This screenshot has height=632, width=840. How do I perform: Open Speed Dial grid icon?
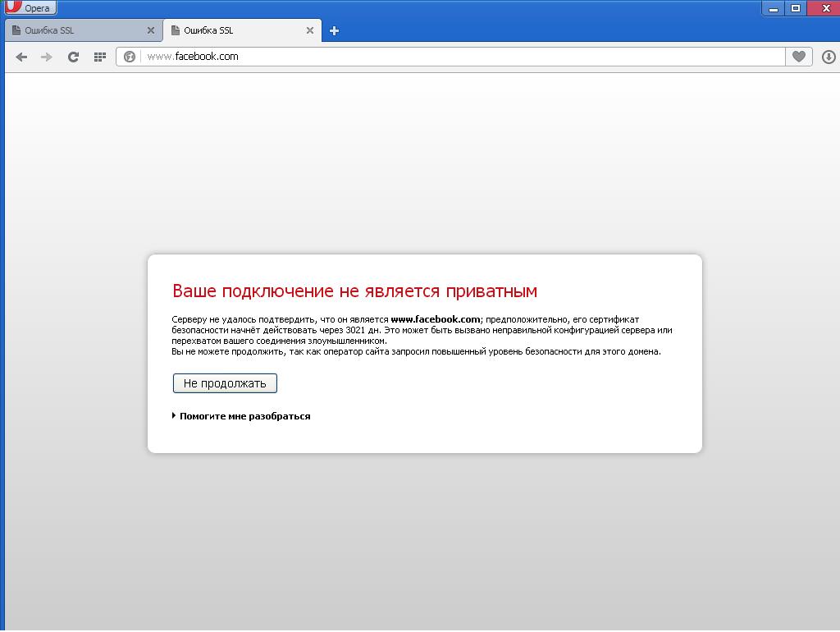click(99, 57)
